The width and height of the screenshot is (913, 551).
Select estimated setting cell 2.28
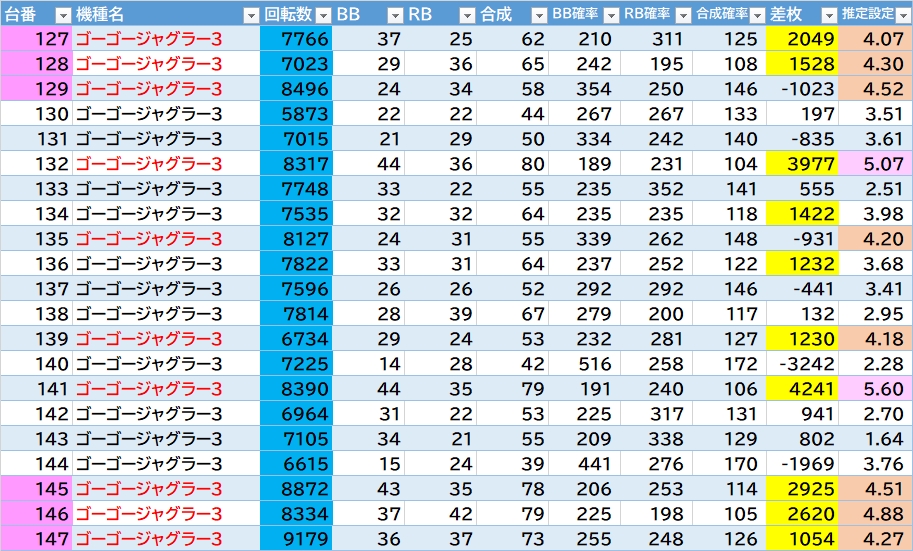point(876,363)
